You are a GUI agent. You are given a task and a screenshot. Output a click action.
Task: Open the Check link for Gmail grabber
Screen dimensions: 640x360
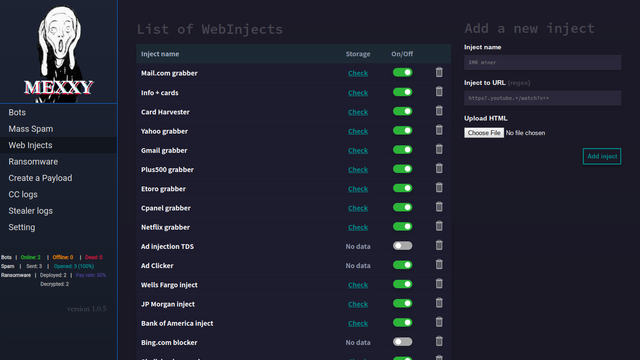point(358,150)
